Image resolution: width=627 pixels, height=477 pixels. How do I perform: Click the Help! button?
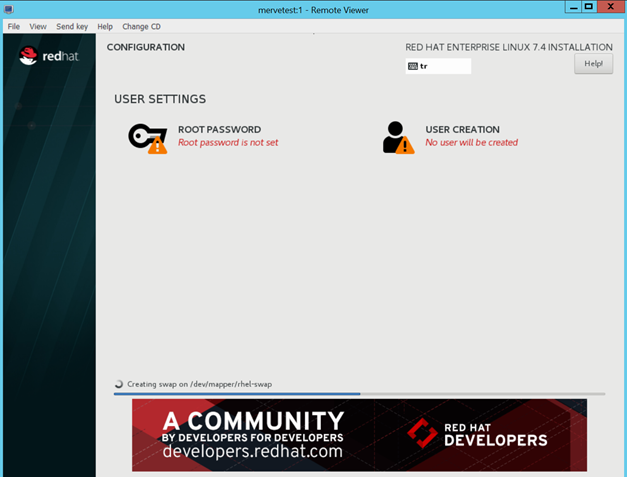point(593,64)
